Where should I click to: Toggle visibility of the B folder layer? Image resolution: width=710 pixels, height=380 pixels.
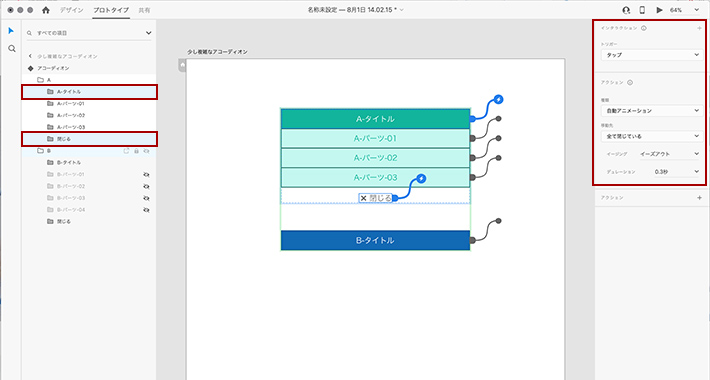[146, 151]
